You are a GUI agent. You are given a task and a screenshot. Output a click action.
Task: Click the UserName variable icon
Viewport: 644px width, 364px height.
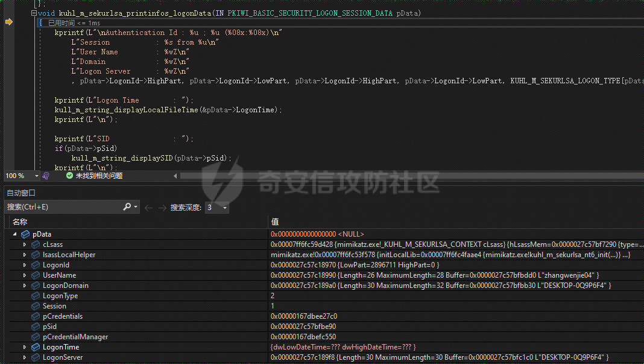36,275
